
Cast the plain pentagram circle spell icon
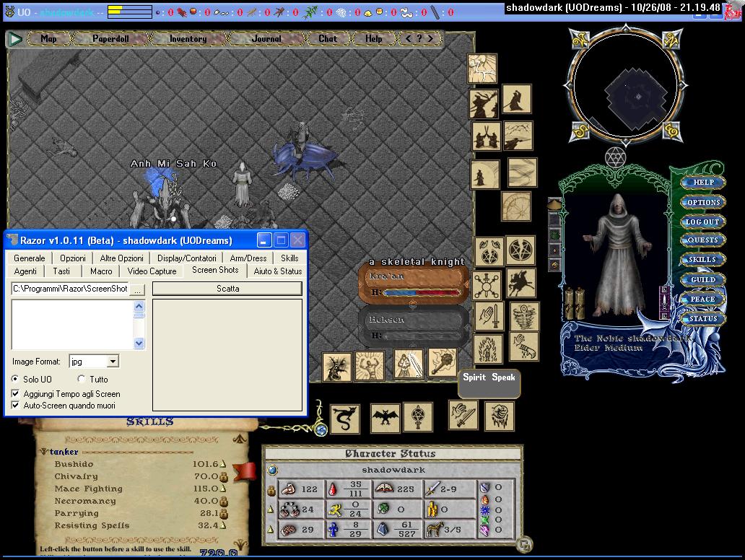(x=520, y=250)
